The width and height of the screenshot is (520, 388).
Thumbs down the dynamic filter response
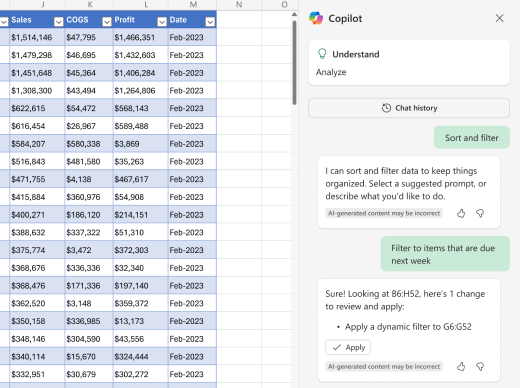tap(480, 367)
